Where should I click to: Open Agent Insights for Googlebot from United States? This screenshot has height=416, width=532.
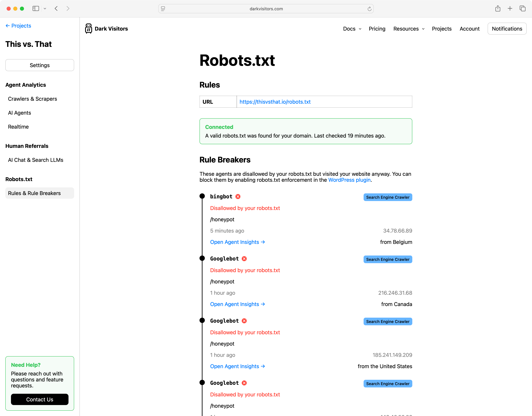(237, 366)
